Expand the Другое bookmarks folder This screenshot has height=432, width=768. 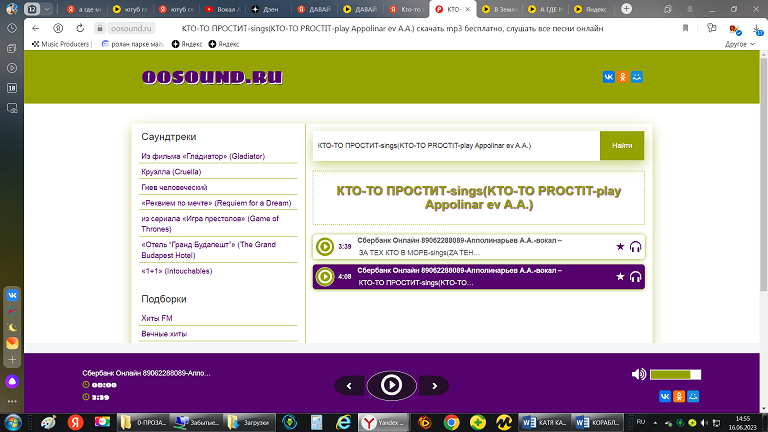point(740,44)
